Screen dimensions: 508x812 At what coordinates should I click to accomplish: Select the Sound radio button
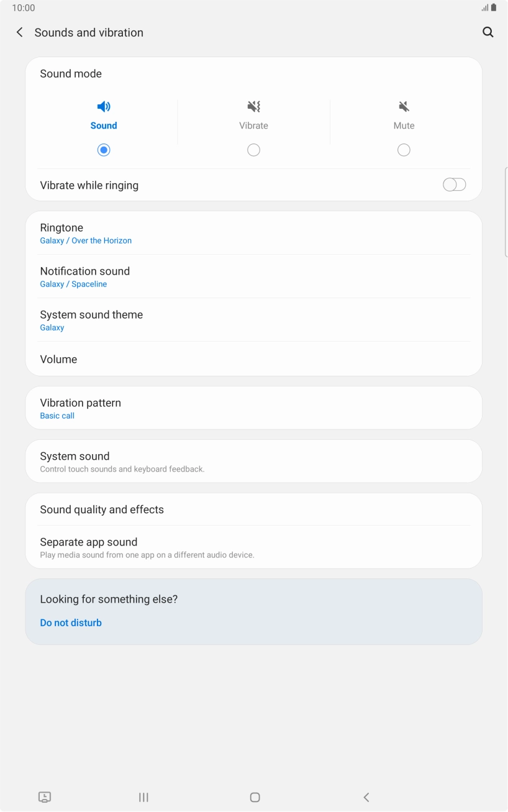coord(104,150)
